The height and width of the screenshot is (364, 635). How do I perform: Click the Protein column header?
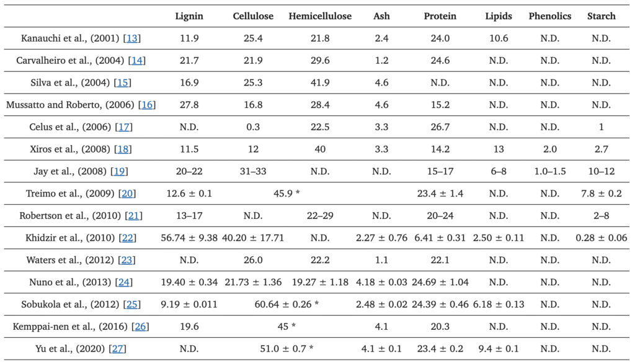click(439, 16)
